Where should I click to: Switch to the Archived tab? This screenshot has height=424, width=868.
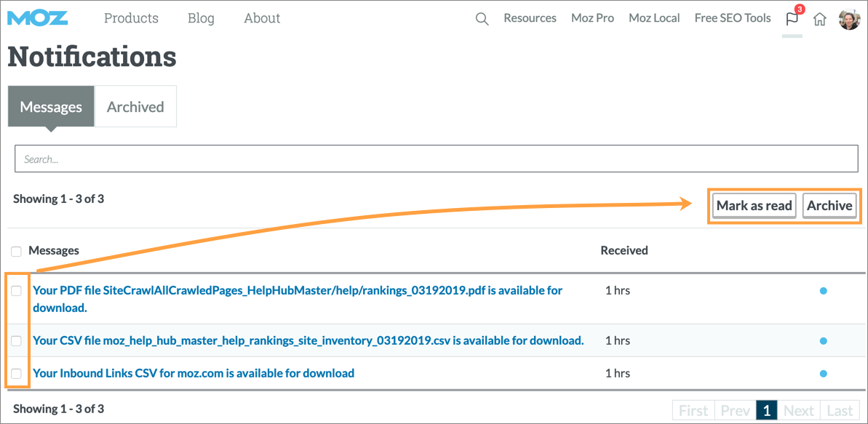[135, 107]
